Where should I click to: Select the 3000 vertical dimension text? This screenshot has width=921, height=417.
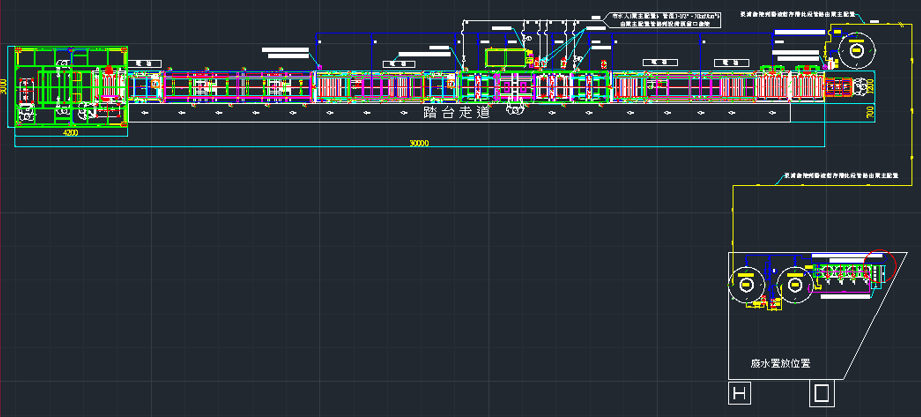coord(4,86)
